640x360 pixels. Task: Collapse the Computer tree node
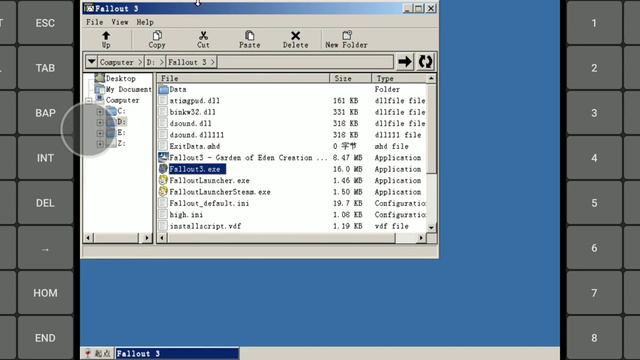pos(89,100)
